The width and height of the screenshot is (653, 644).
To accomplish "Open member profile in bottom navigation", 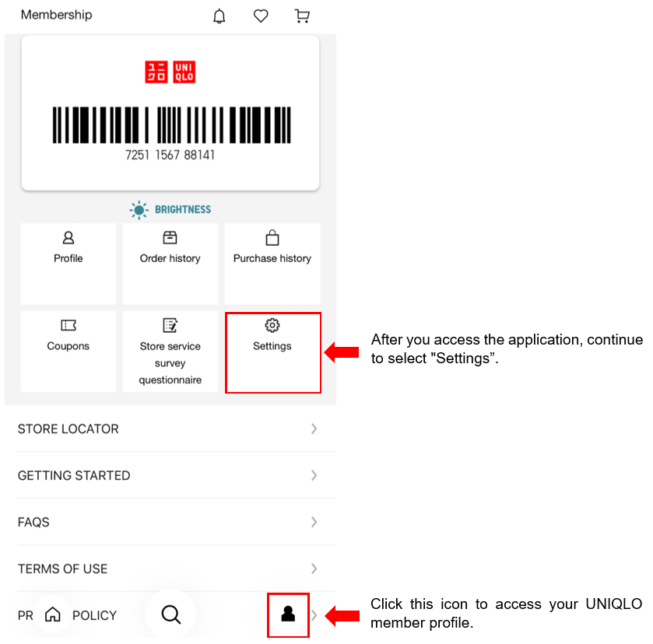I will pos(288,614).
